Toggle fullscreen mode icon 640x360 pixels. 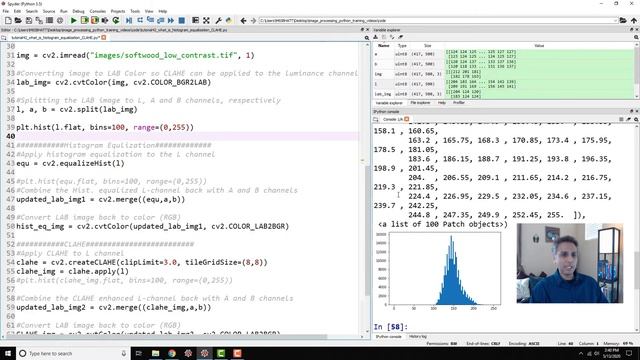206,20
